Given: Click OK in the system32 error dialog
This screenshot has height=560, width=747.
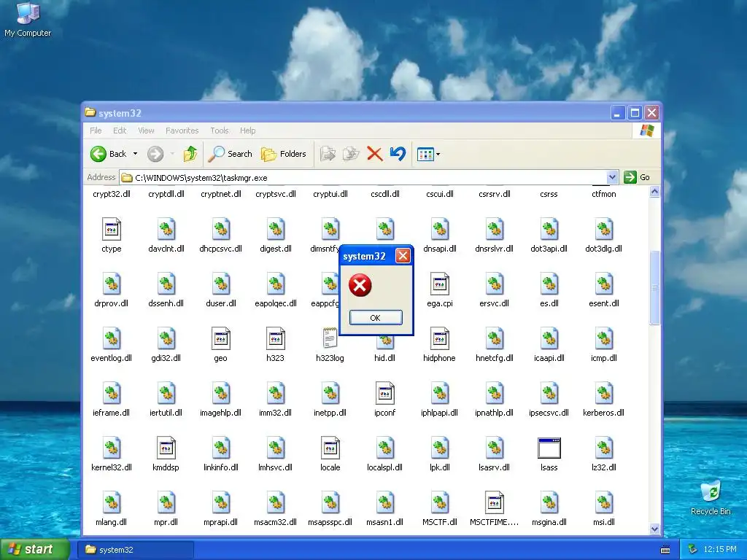Looking at the screenshot, I should click(x=376, y=318).
